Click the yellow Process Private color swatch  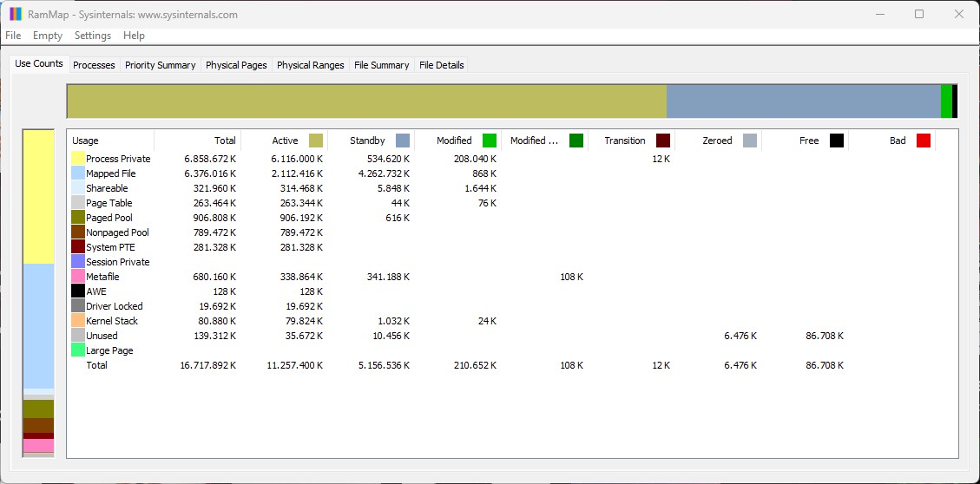(77, 159)
